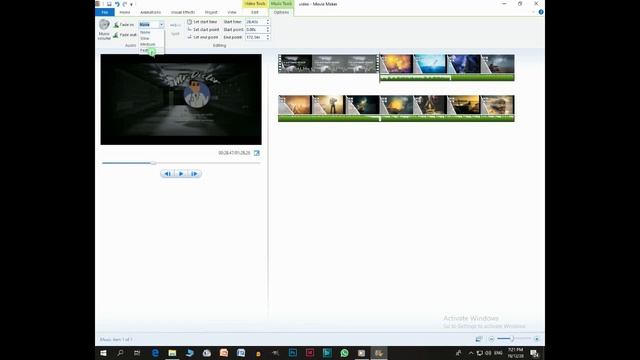Adjust the End point spinner arrows
640x360 pixels.
tap(268, 37)
